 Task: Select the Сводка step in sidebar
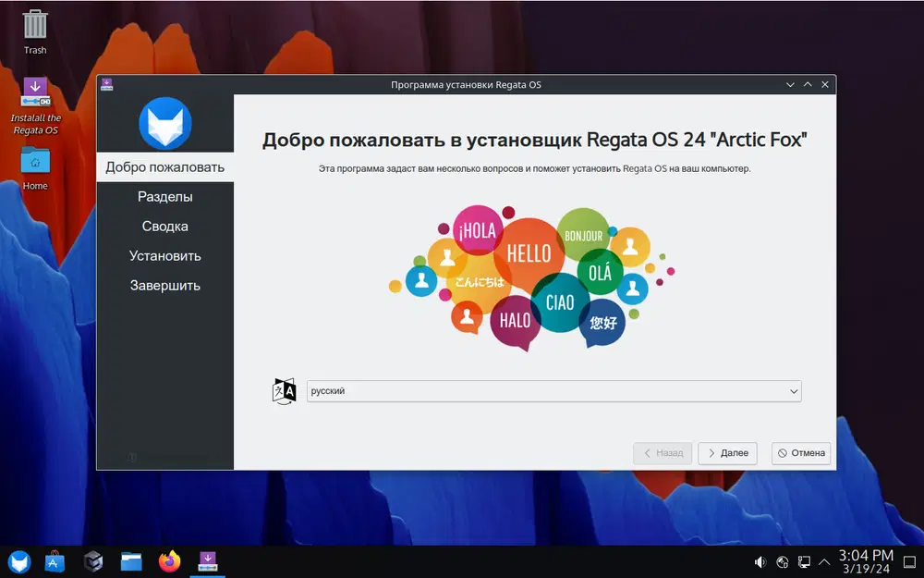point(165,227)
